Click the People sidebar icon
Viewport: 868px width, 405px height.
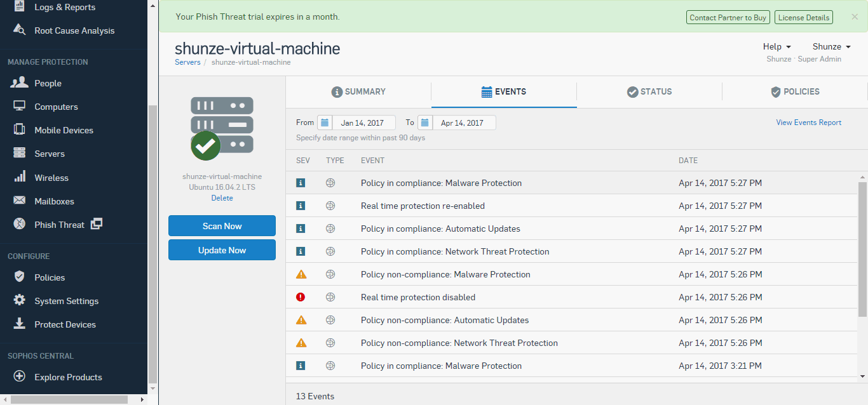20,83
